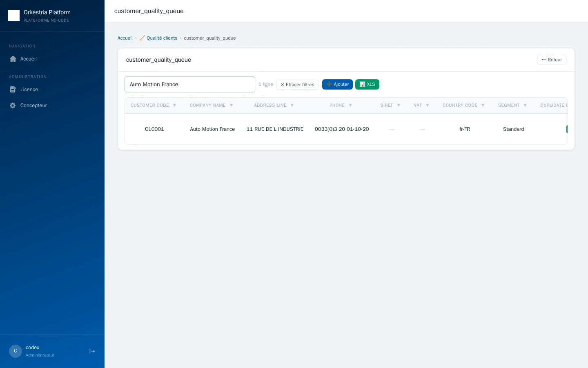The width and height of the screenshot is (588, 368).
Task: Open the CUSTOMER CODE column filter arrow
Action: [174, 105]
